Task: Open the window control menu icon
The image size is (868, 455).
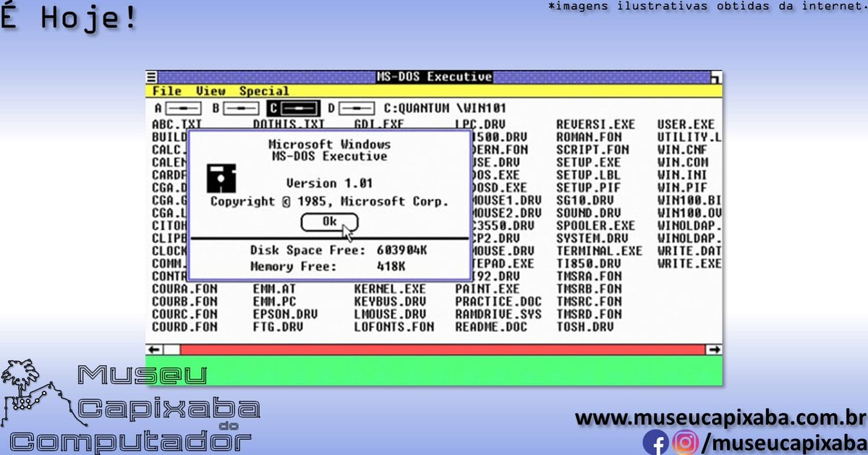Action: 152,76
